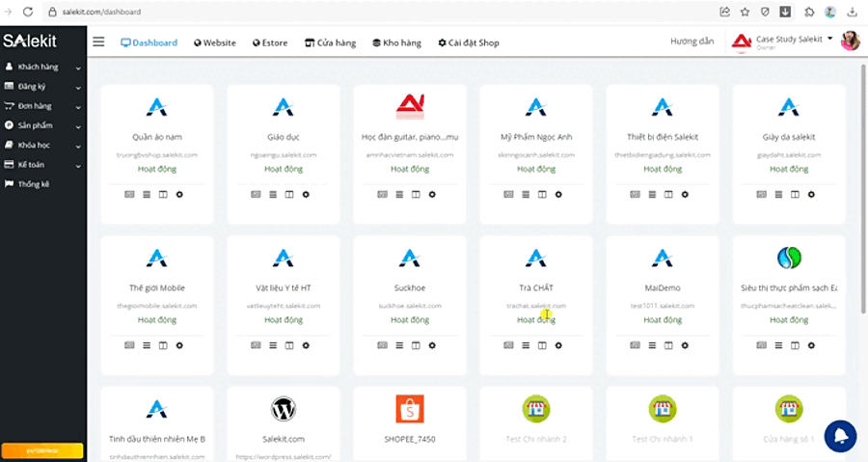Screen dimensions: 868x462
Task: Open settings gear on Vật liệu Y tế HT card
Action: (306, 345)
